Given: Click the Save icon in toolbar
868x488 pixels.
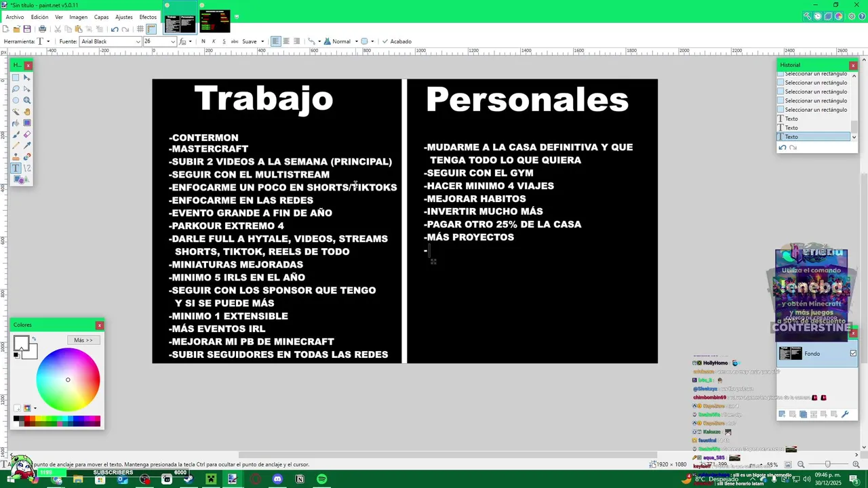Looking at the screenshot, I should tap(27, 29).
